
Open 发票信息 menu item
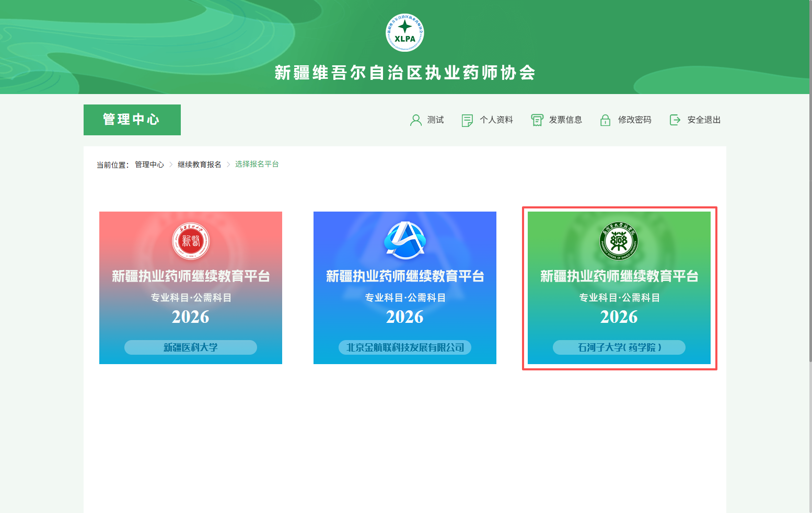(565, 120)
